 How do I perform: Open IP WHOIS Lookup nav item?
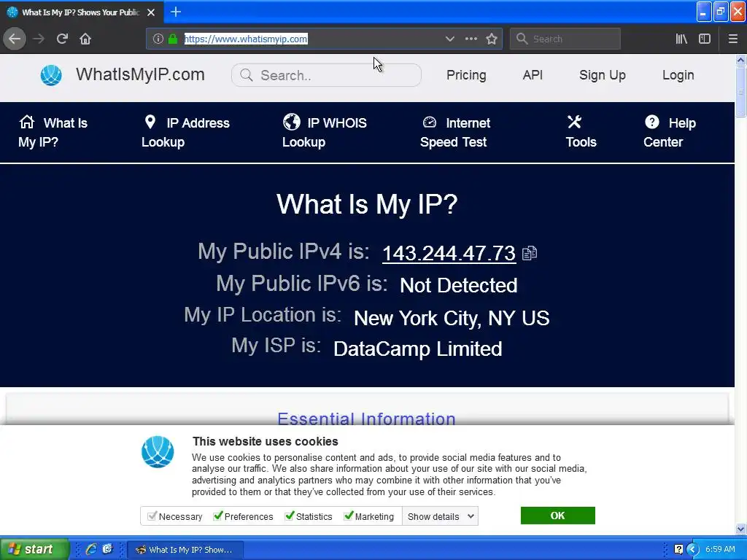coord(325,133)
